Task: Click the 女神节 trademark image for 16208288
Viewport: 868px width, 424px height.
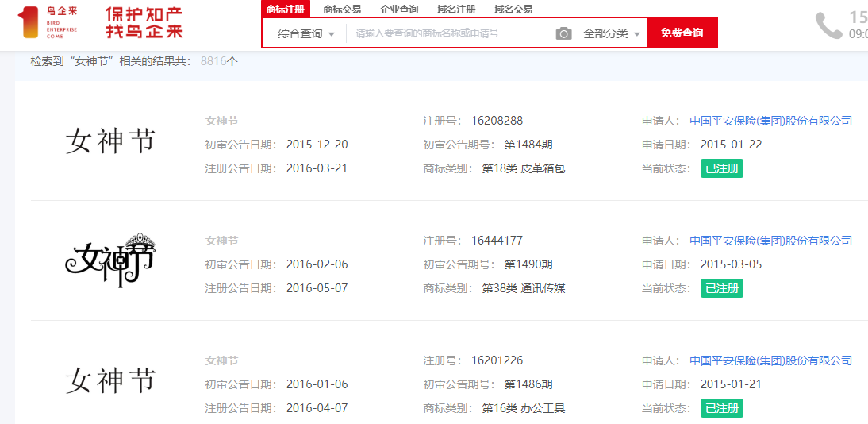Action: (111, 141)
